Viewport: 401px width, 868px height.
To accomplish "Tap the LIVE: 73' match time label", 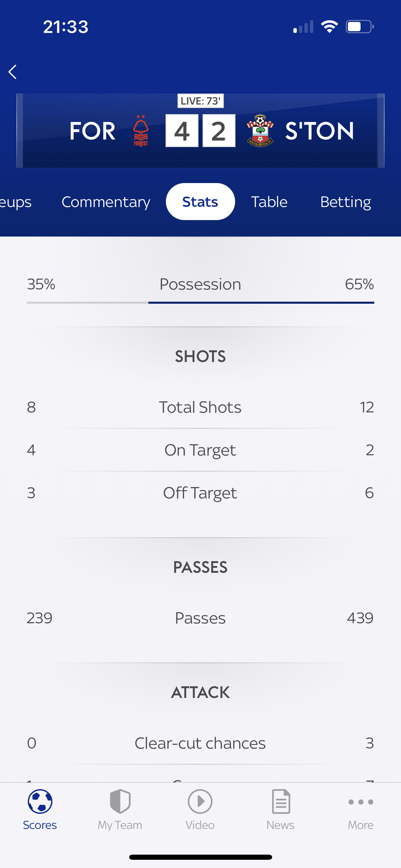I will (200, 101).
